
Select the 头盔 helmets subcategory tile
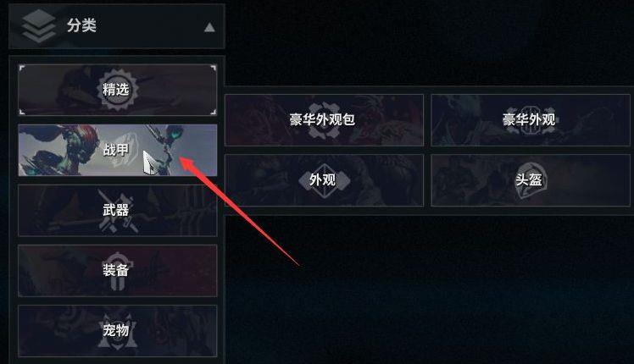click(x=531, y=179)
